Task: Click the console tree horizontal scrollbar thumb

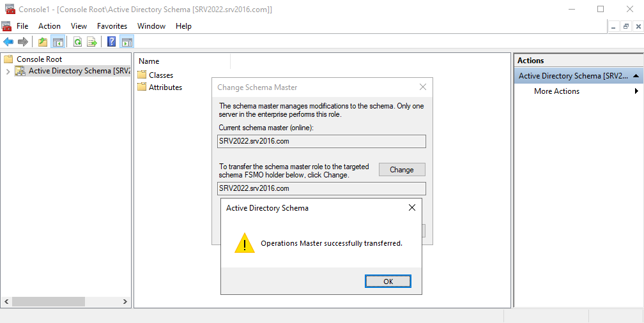Action: (x=49, y=302)
